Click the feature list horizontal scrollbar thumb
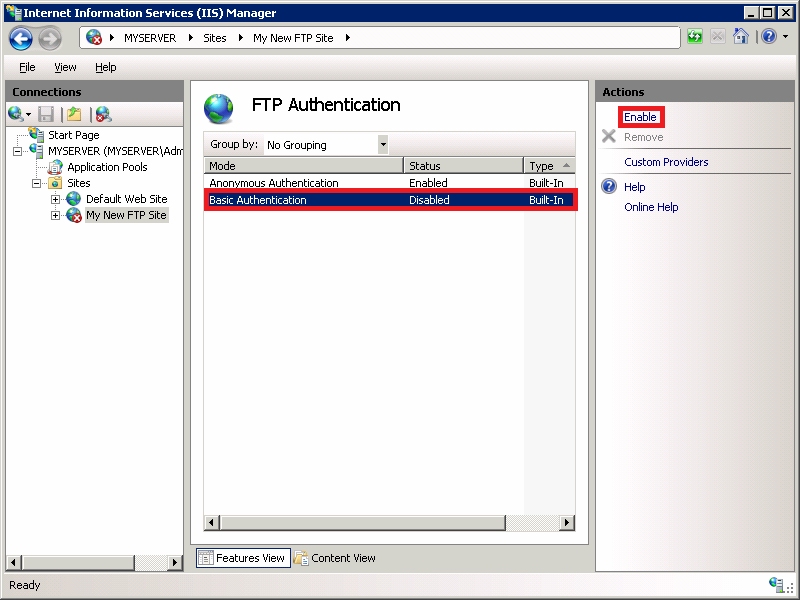The height and width of the screenshot is (600, 800). point(362,522)
